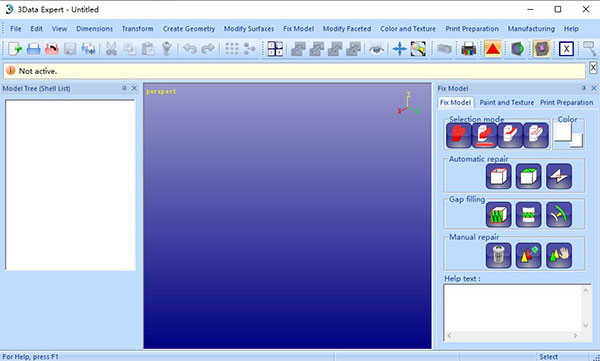Viewport: 600px width, 361px height.
Task: Click the Help text horizontal scrollbar right arrow
Action: (x=575, y=336)
